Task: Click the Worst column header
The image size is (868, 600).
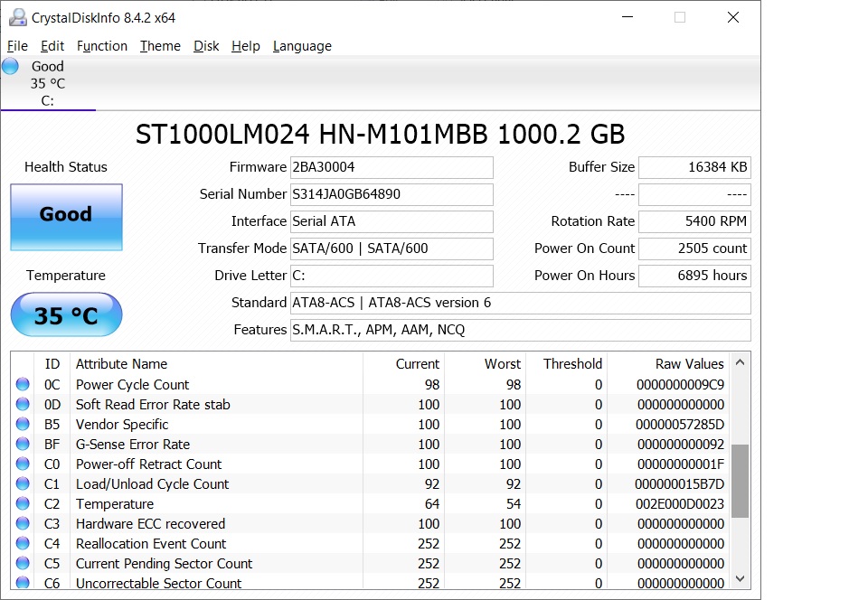Action: 485,364
